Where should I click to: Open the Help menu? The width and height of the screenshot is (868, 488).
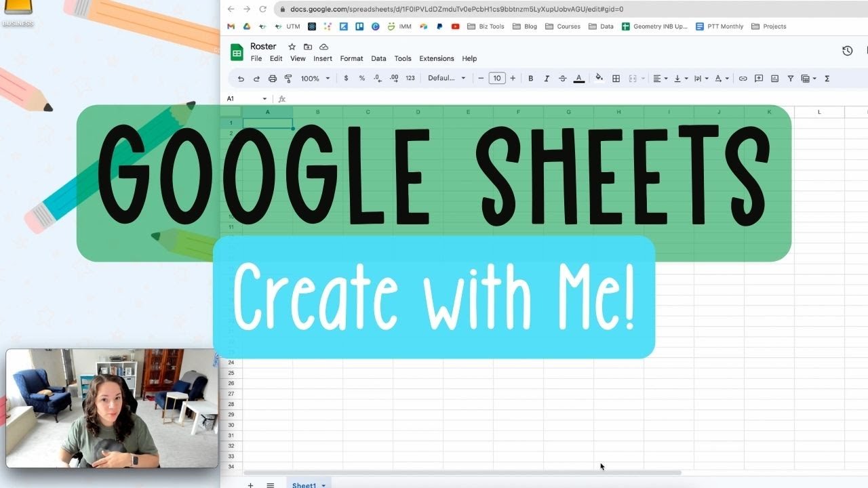(469, 58)
